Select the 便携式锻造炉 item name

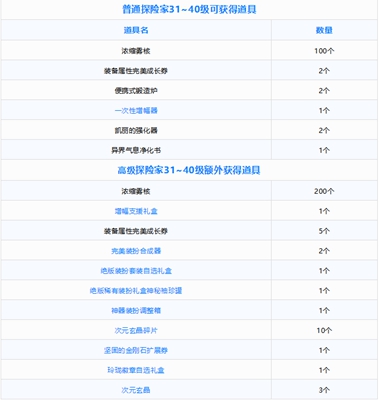136,90
